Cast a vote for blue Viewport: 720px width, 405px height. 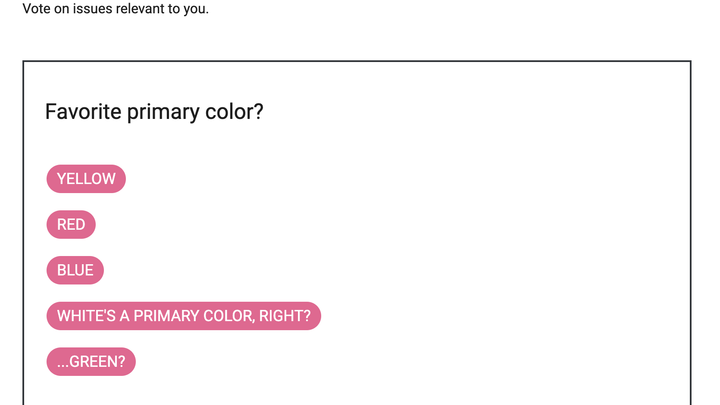coord(75,270)
